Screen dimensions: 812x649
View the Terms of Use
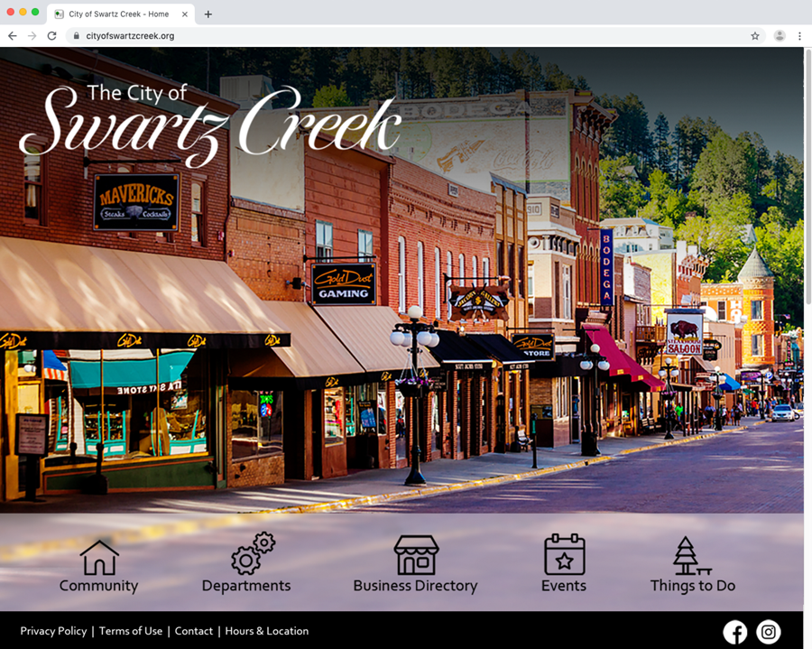coord(130,631)
